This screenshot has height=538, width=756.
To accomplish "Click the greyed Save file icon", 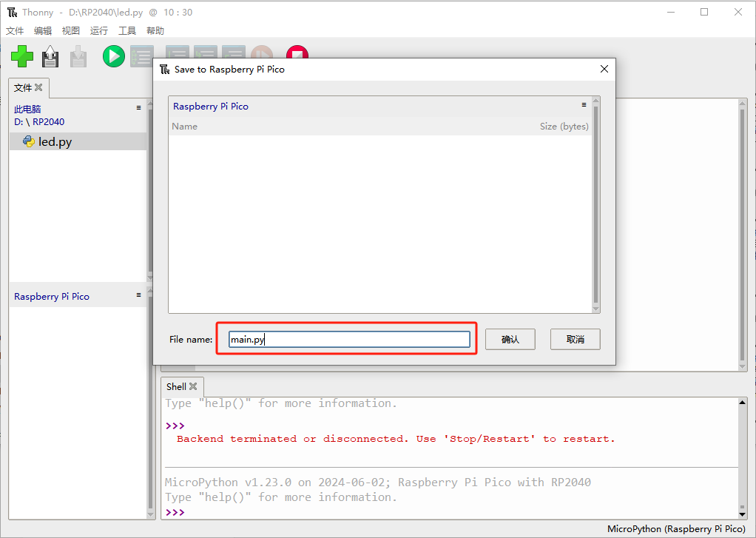I will pos(78,56).
